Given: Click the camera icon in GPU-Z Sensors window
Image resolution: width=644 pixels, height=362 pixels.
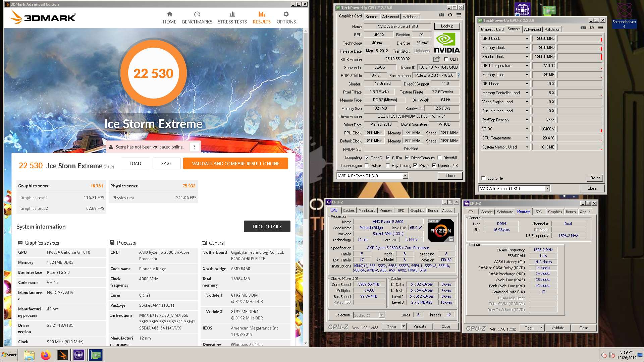Looking at the screenshot, I should [x=583, y=28].
